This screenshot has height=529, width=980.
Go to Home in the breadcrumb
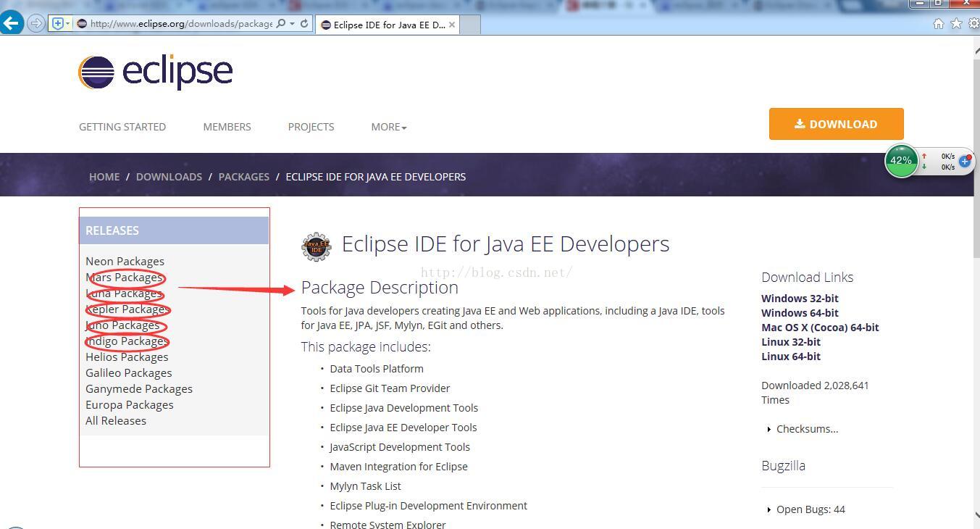tap(104, 176)
